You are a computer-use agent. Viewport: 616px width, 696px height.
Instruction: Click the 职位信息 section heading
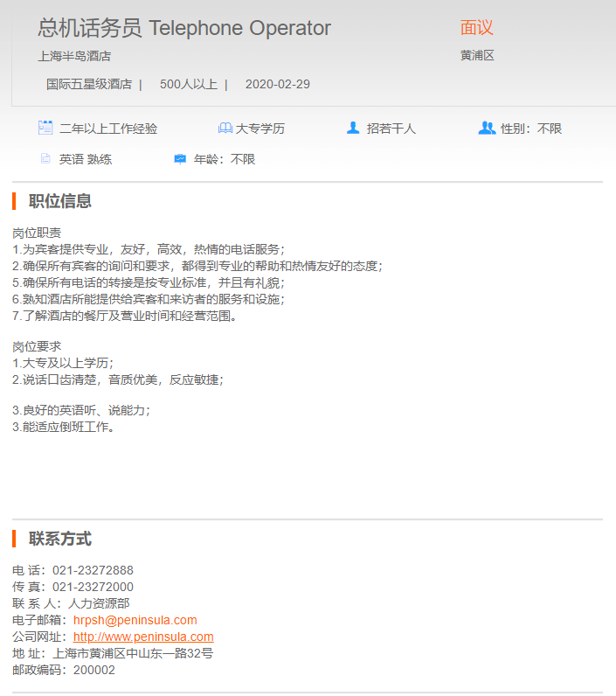(x=60, y=201)
